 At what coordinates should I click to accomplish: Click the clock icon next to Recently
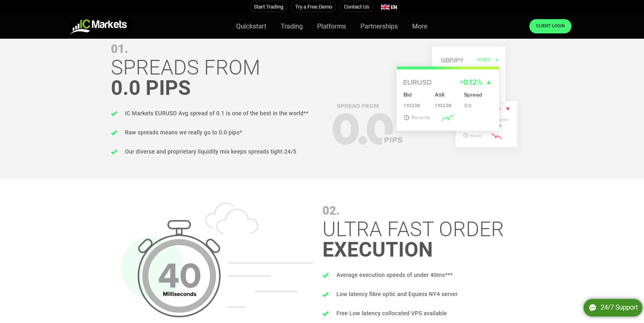[406, 118]
